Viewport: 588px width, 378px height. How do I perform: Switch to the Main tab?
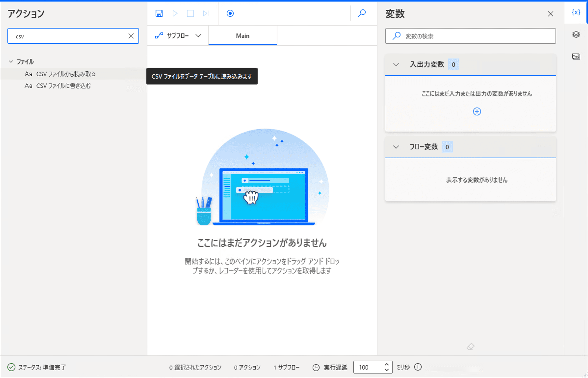pyautogui.click(x=242, y=36)
